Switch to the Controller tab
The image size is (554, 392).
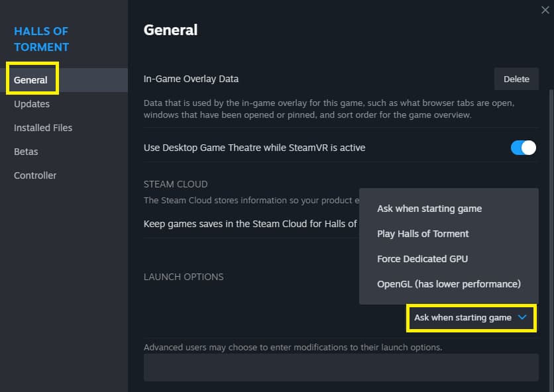(x=35, y=175)
